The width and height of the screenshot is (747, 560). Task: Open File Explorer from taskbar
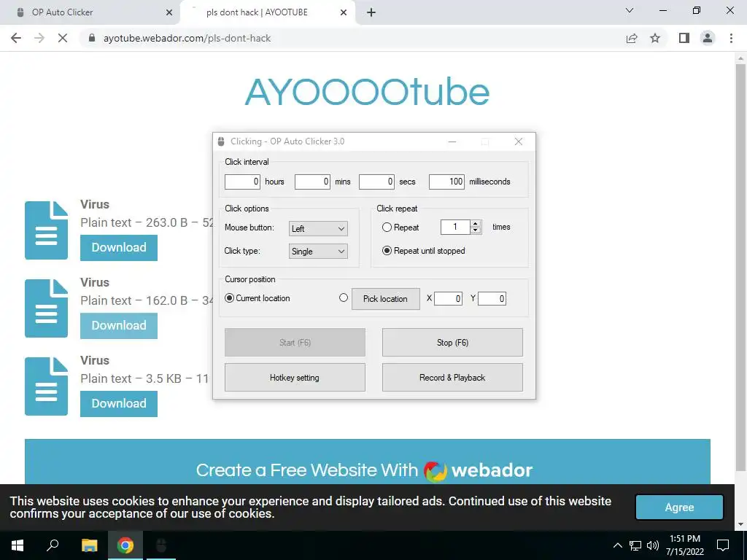click(x=89, y=545)
